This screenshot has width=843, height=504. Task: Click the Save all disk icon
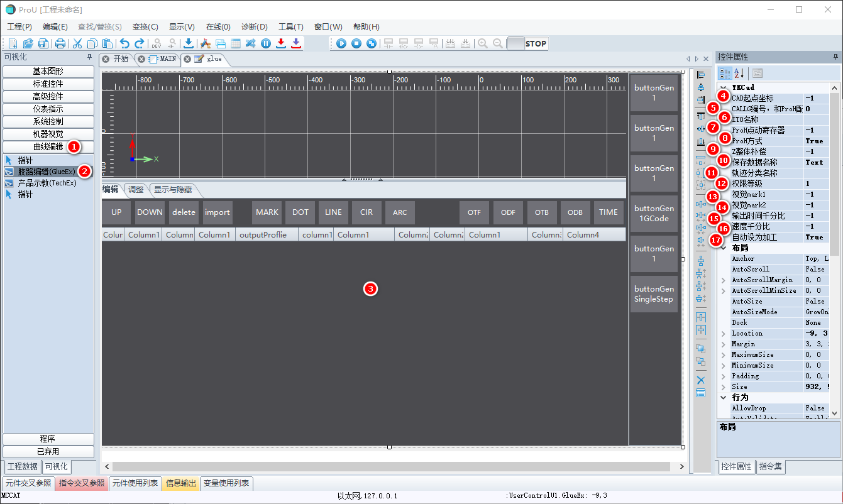coord(43,43)
